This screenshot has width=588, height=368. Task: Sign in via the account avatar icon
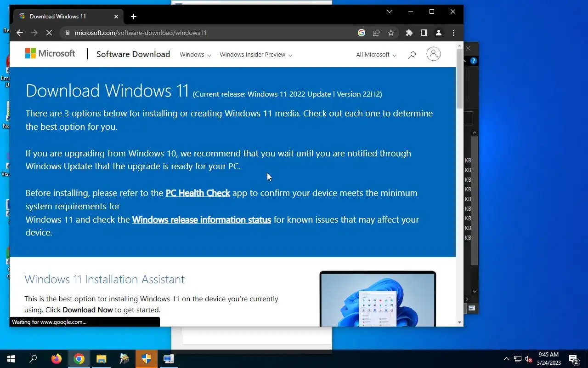coord(434,54)
